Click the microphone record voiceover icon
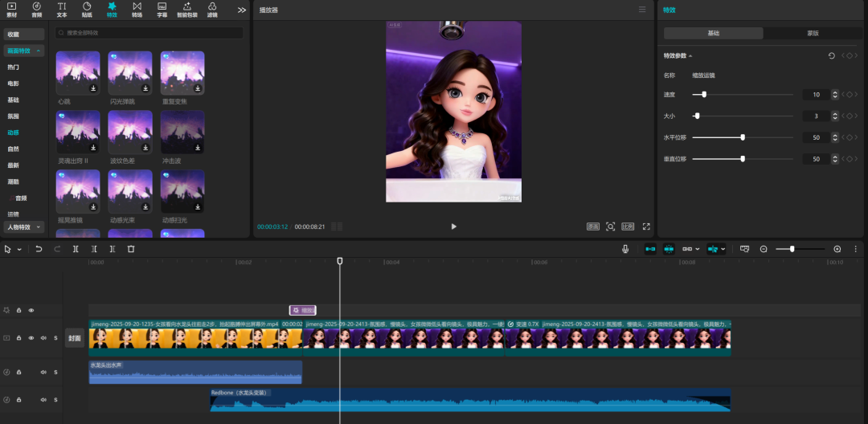868x424 pixels. point(625,249)
